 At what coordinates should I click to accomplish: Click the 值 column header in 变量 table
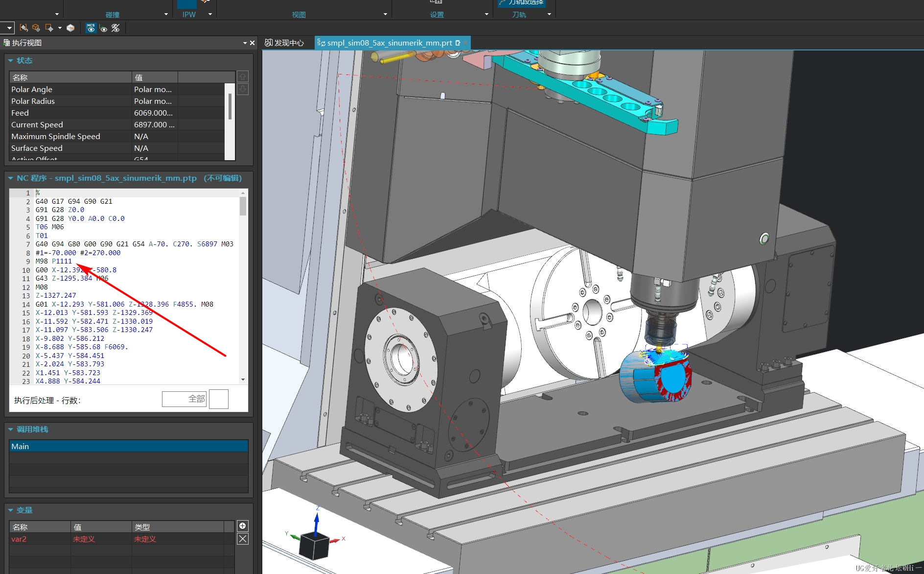click(x=101, y=527)
